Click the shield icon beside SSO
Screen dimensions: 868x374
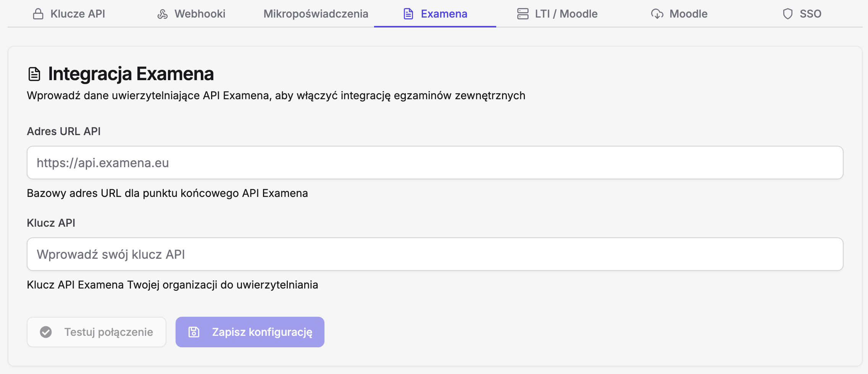click(788, 14)
